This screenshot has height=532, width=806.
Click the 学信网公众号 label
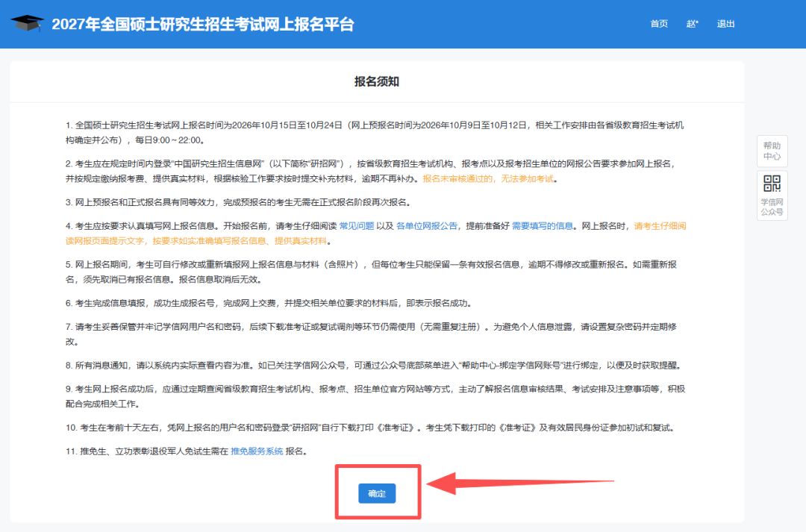772,207
